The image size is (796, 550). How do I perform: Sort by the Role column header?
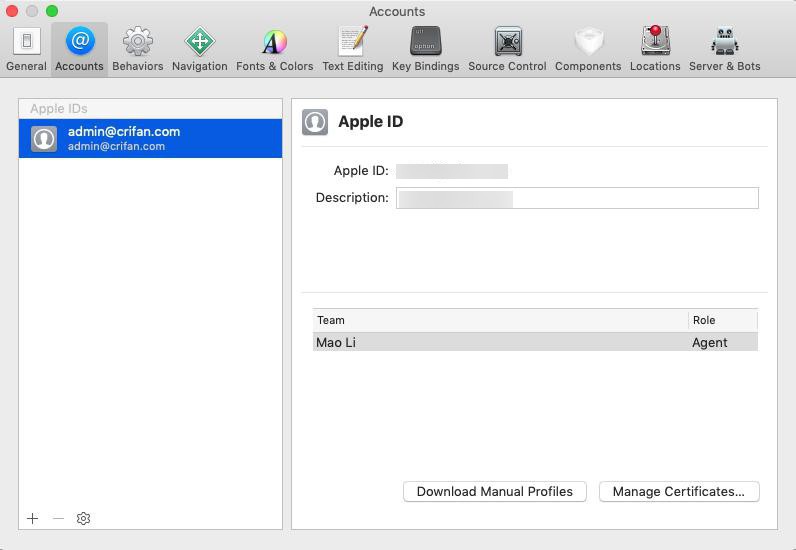722,320
